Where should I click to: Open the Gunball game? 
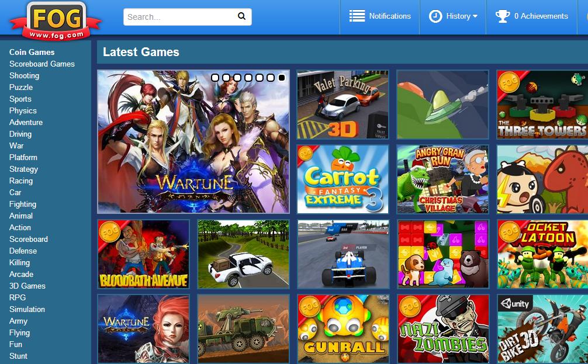coord(343,329)
